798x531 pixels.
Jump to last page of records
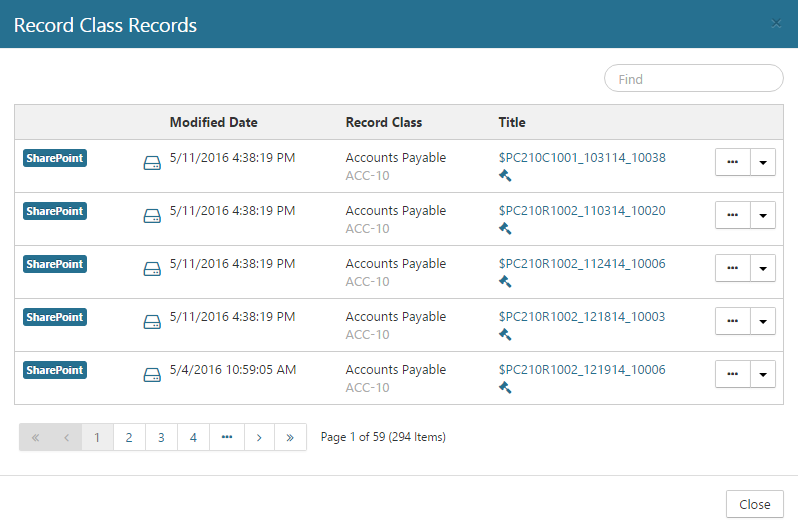click(291, 437)
